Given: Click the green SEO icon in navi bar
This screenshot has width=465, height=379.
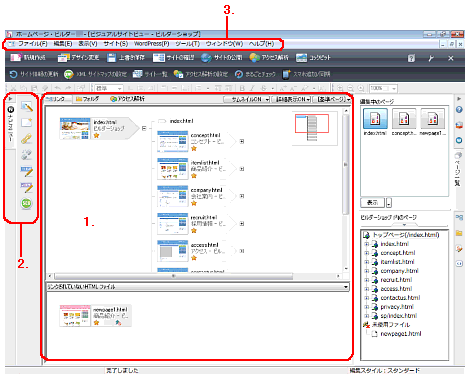Looking at the screenshot, I should tap(26, 203).
